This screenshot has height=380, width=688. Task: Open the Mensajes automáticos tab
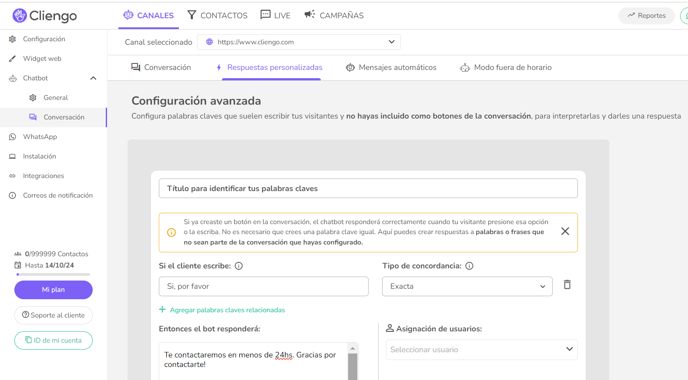point(391,67)
